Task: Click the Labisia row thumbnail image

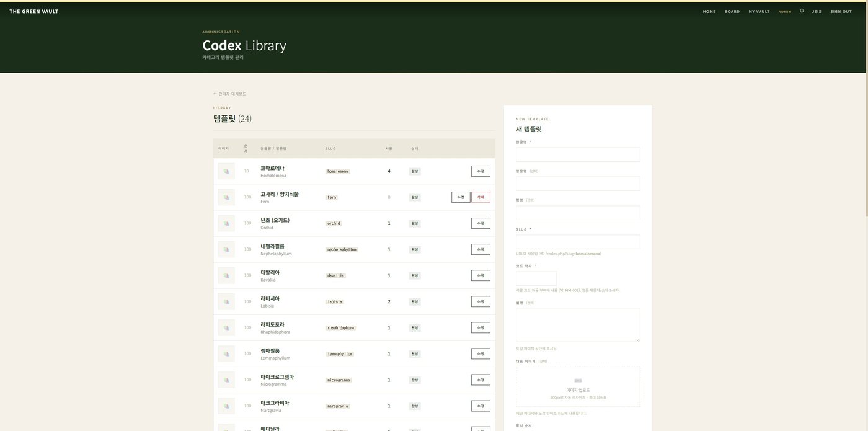Action: click(226, 301)
